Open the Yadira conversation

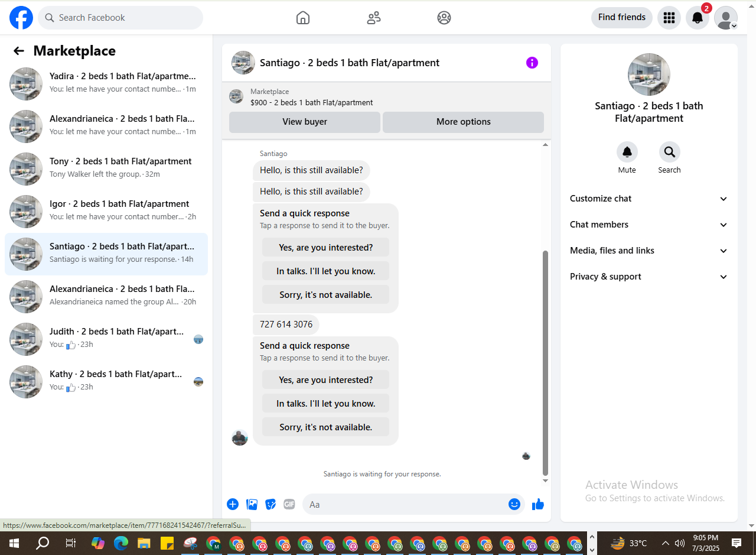106,84
